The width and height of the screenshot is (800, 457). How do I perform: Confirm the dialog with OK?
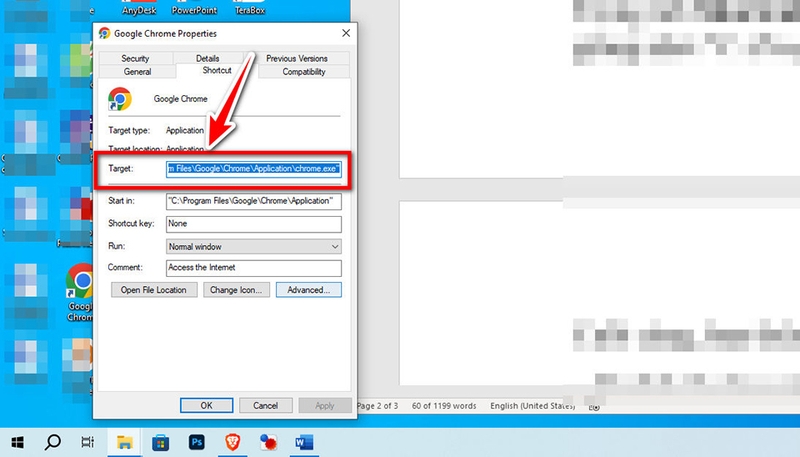click(x=207, y=405)
